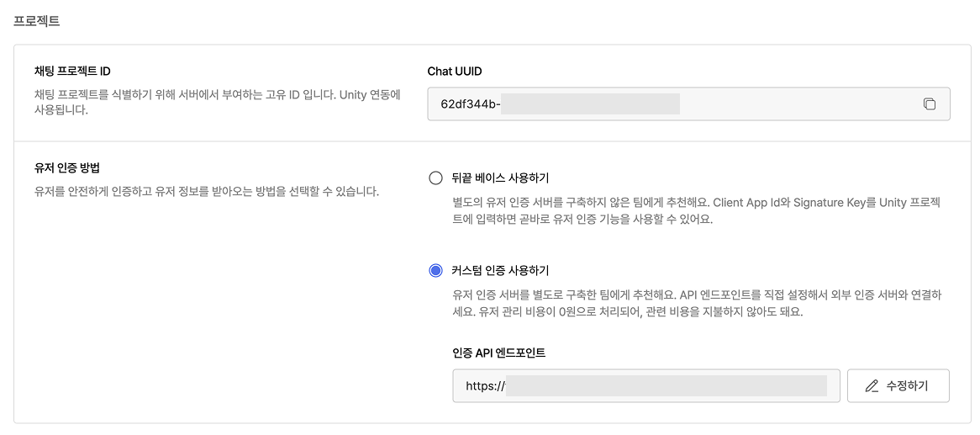Click the 수정하기 edit button
This screenshot has height=435, width=980.
(x=898, y=386)
